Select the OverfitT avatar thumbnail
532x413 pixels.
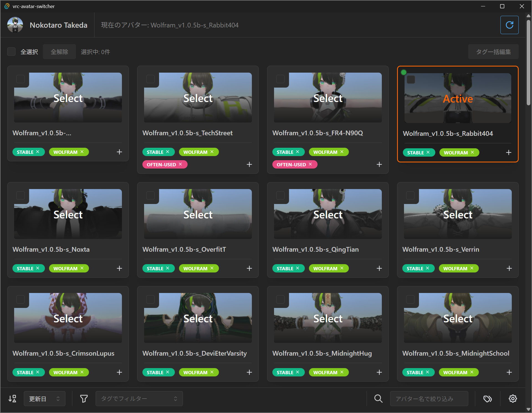(198, 214)
